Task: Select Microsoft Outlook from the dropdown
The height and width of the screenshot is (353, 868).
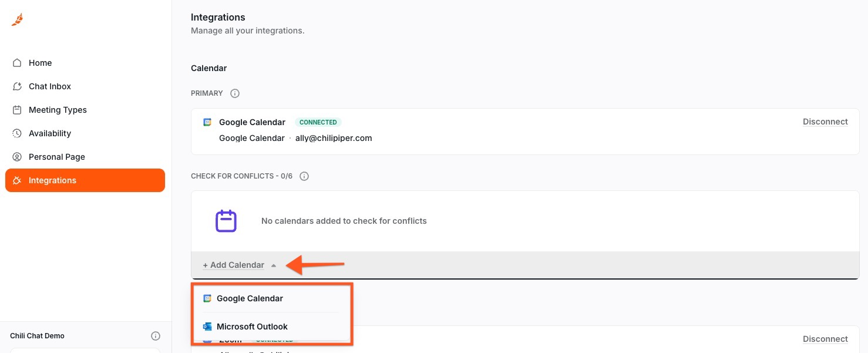Action: click(252, 327)
